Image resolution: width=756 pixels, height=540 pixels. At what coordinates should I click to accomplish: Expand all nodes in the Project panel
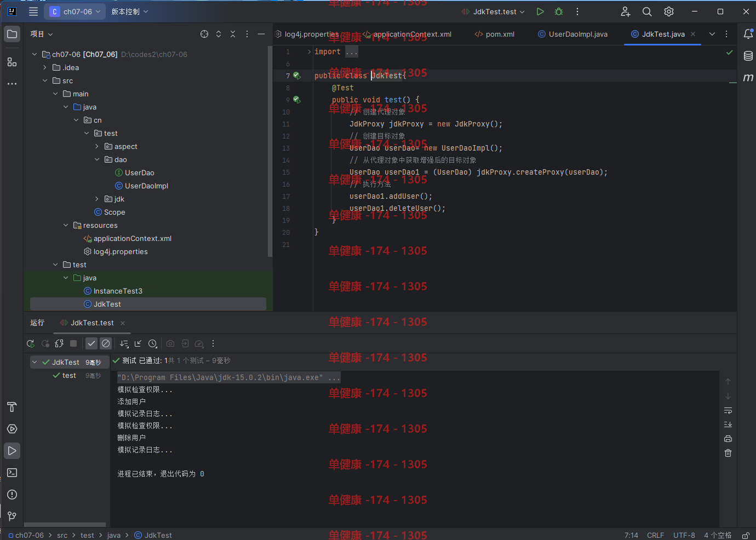(219, 34)
